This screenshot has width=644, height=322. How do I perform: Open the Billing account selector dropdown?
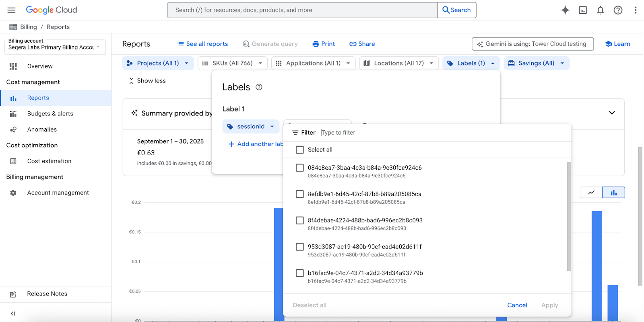click(55, 47)
